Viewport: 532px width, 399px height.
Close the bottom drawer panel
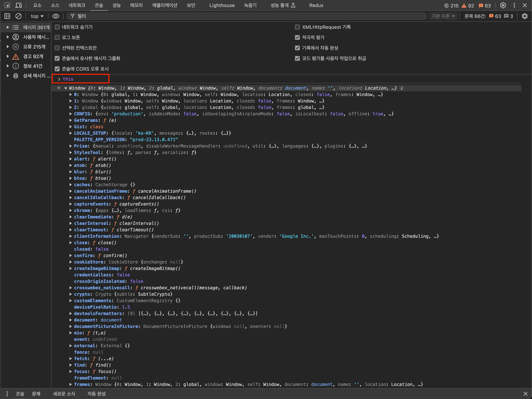coord(525,394)
